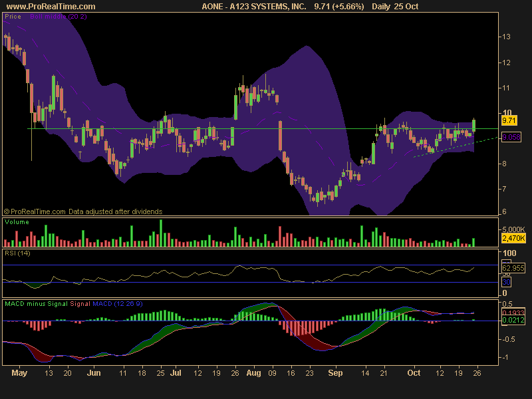Click the Daily 25 Oct timeframe label

pyautogui.click(x=395, y=7)
